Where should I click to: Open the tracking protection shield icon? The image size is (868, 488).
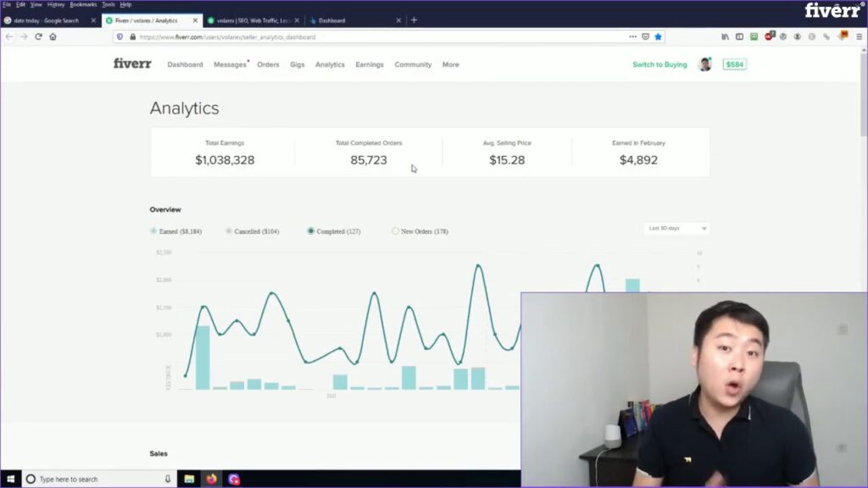[120, 37]
